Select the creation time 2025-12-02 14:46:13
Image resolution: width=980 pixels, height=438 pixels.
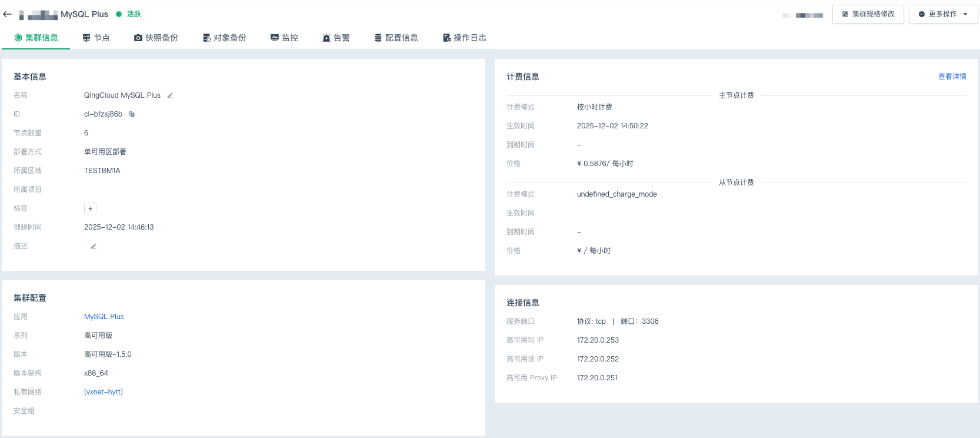click(x=119, y=227)
